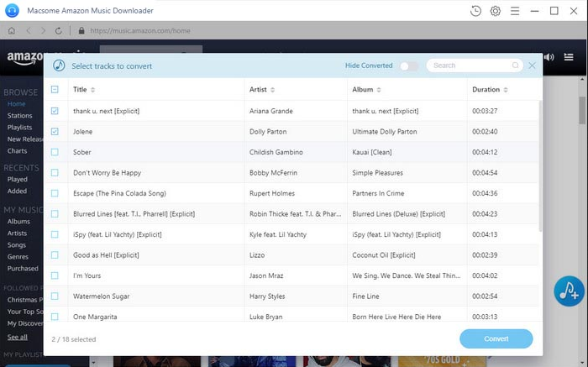Screen dimensions: 588x367
Task: Click the Amazon page vertical scrollbar
Action: (582, 109)
